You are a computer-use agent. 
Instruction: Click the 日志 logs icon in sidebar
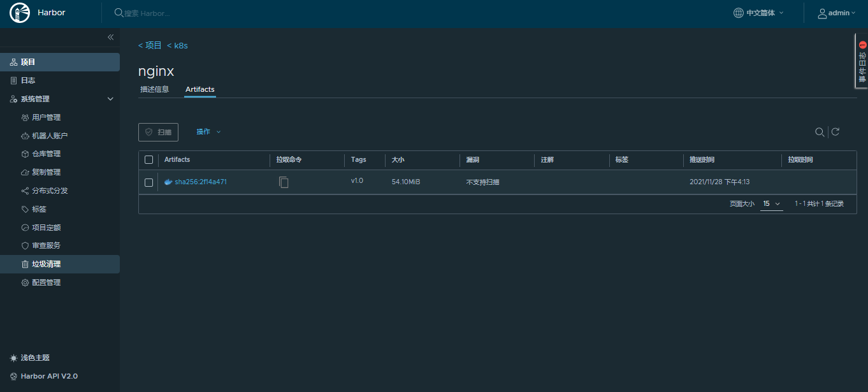(13, 80)
